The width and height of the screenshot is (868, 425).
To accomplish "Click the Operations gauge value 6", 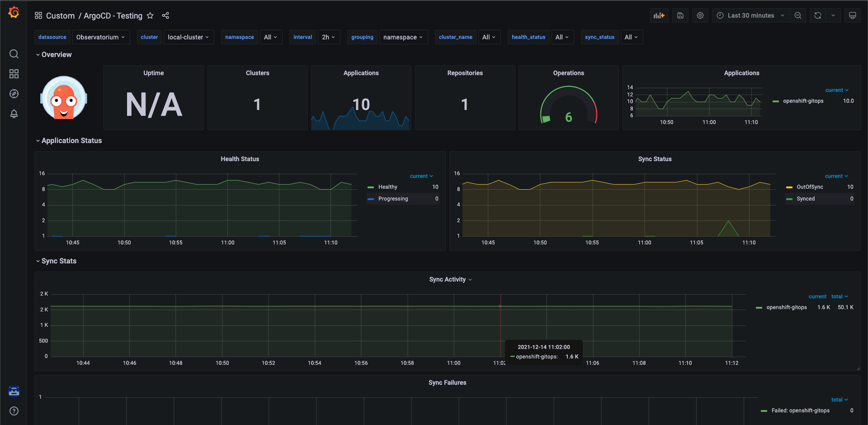I will pos(569,117).
